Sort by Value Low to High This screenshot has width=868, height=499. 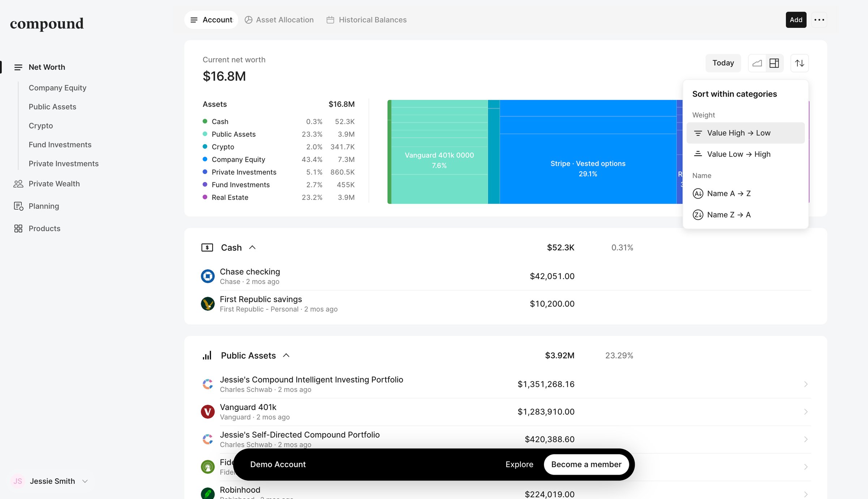(745, 155)
